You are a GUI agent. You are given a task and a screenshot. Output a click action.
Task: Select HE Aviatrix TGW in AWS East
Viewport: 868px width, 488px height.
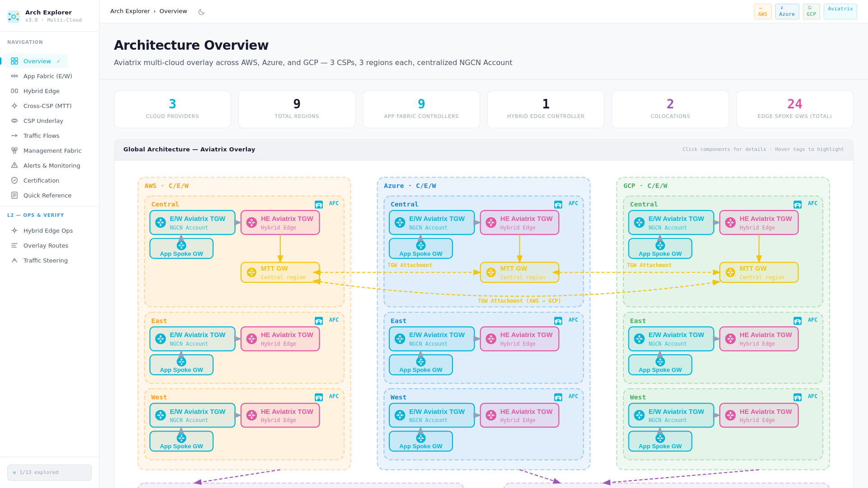280,339
